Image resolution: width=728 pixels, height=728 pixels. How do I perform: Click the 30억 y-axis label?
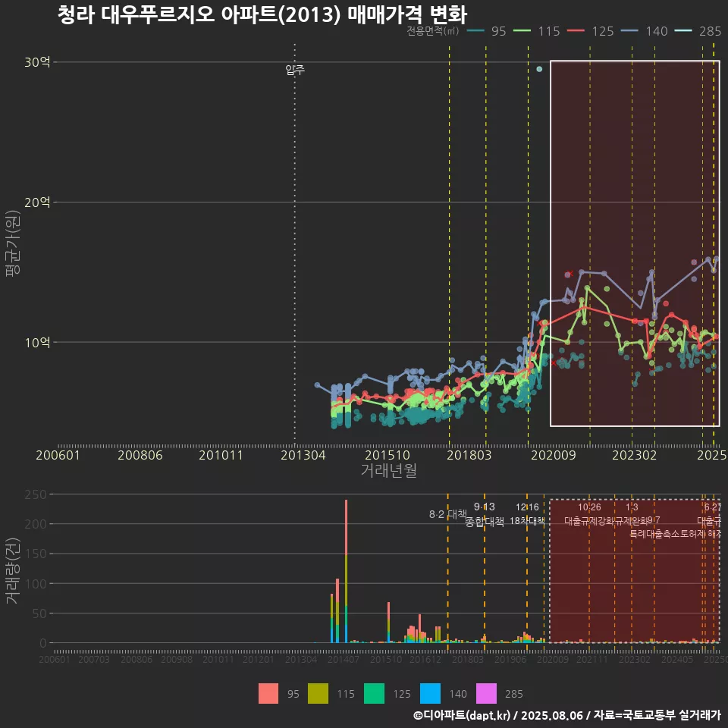tap(37, 61)
